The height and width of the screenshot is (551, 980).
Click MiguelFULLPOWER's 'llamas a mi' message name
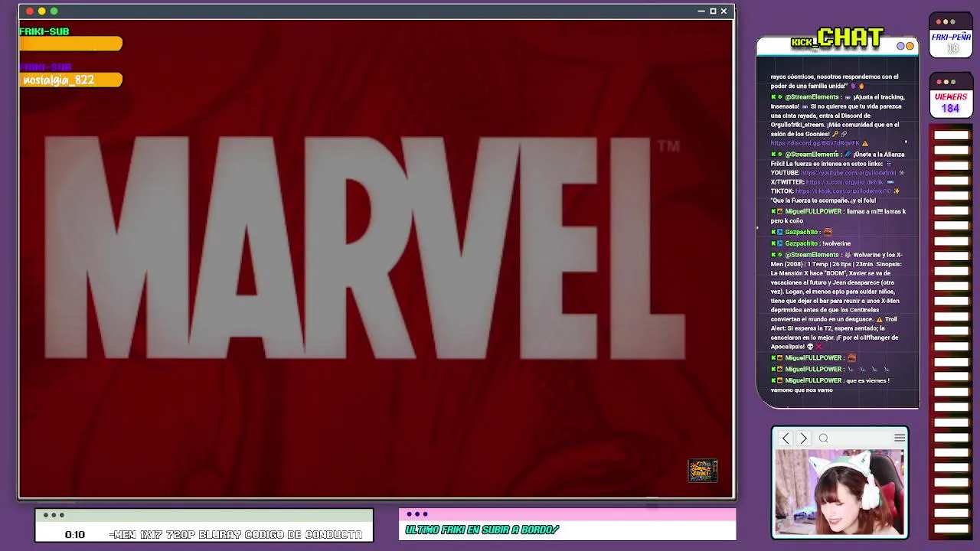click(x=813, y=211)
